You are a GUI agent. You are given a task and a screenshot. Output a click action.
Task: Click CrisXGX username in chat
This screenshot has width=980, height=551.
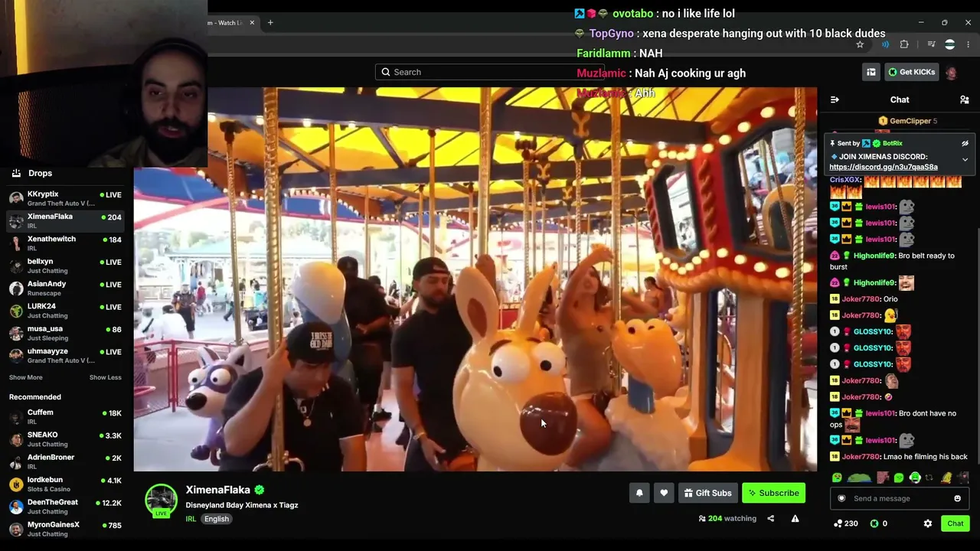[845, 180]
